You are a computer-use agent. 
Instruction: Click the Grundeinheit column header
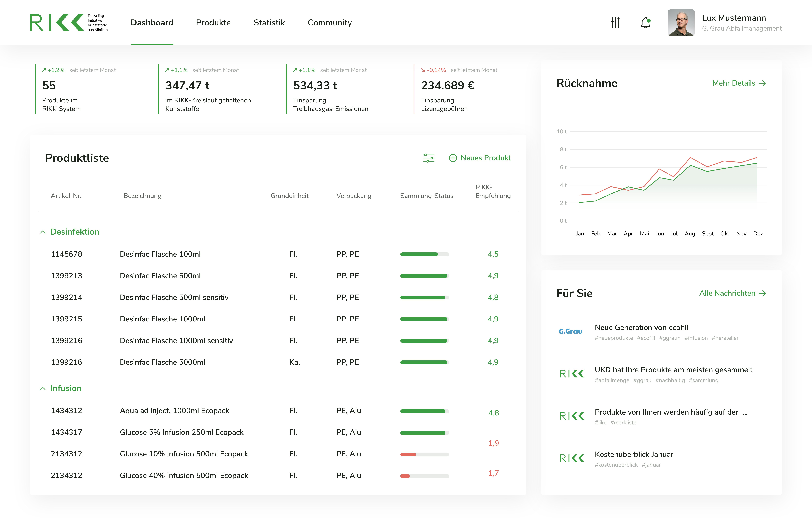point(290,196)
